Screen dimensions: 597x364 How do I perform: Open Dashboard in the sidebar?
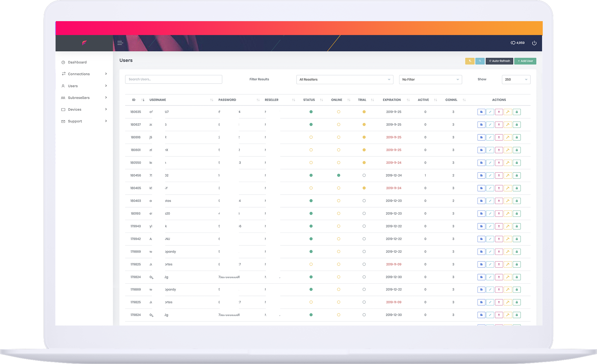click(77, 62)
